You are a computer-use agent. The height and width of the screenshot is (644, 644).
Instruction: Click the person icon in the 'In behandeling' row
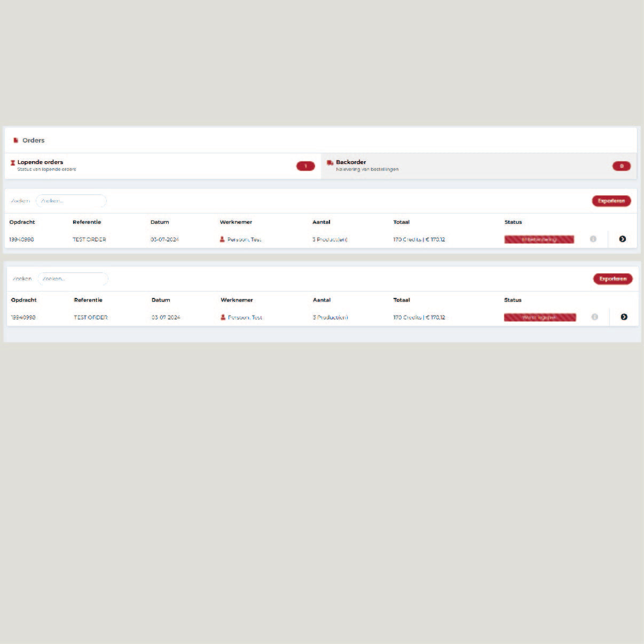click(222, 239)
